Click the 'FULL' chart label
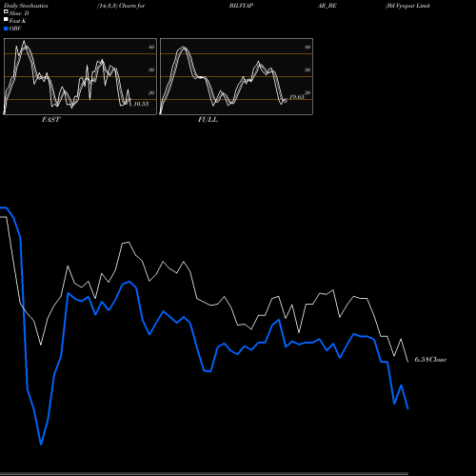The height and width of the screenshot is (476, 476). [208, 120]
